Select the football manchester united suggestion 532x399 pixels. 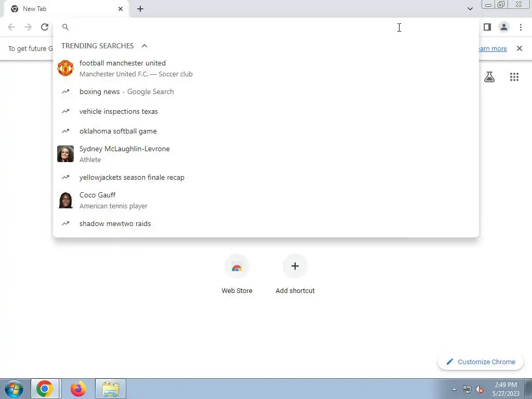[x=266, y=68]
